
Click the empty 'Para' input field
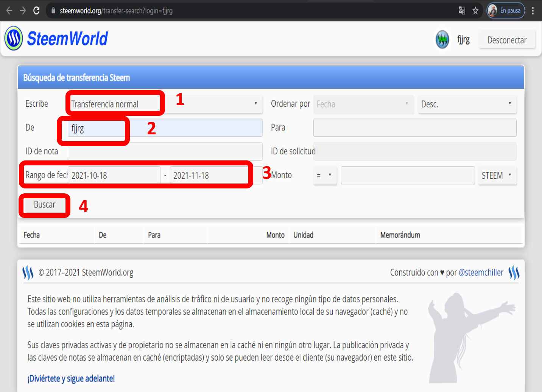pyautogui.click(x=415, y=128)
